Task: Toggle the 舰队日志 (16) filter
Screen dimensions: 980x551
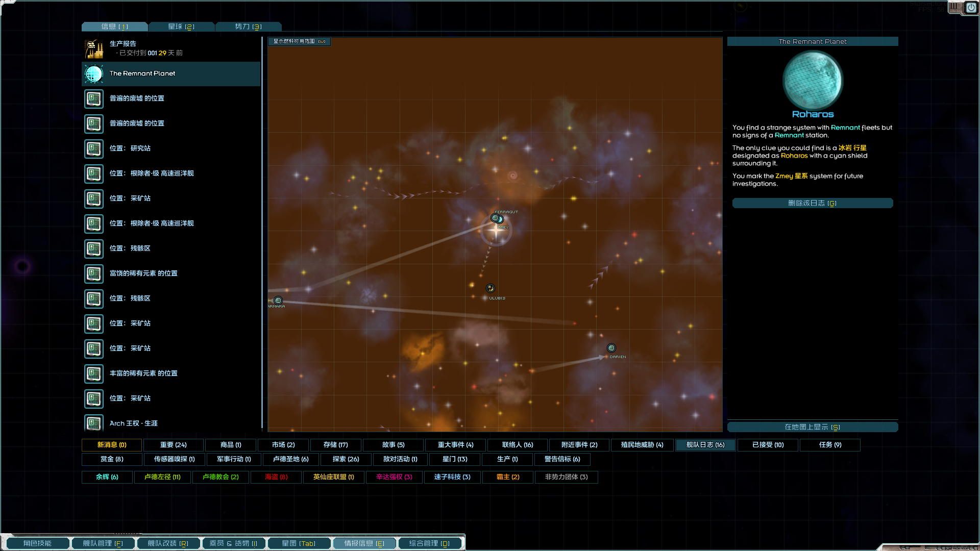Action: click(x=705, y=445)
